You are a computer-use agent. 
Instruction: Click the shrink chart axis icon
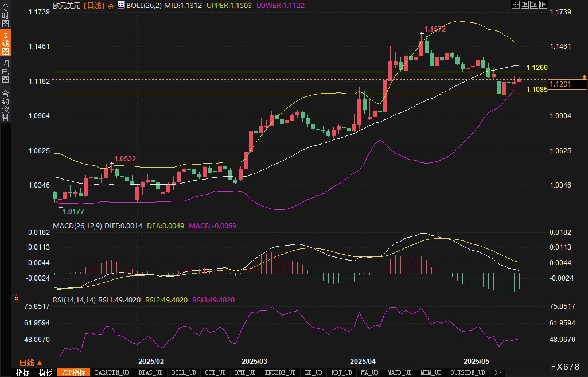click(525, 5)
